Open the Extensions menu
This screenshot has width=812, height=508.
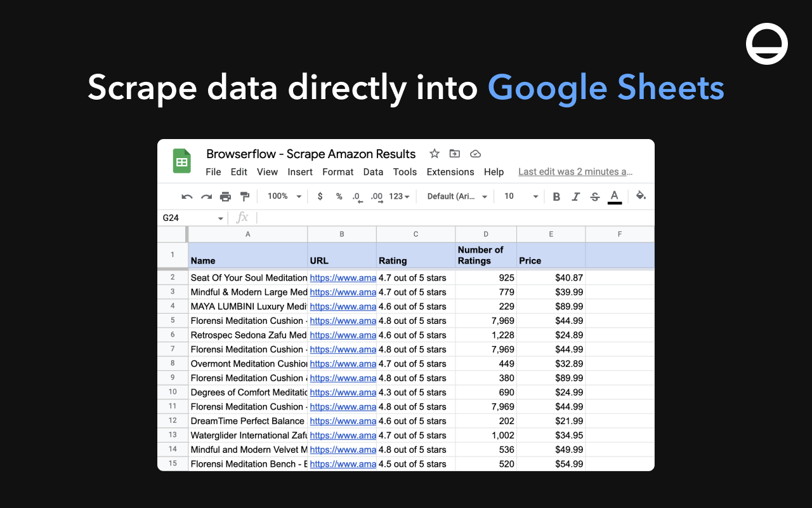(450, 172)
